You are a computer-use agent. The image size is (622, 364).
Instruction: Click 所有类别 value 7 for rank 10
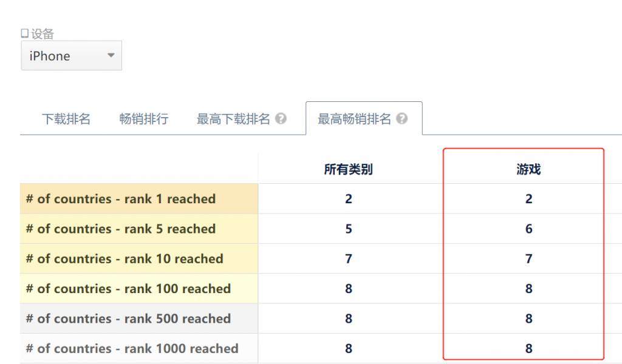(348, 259)
